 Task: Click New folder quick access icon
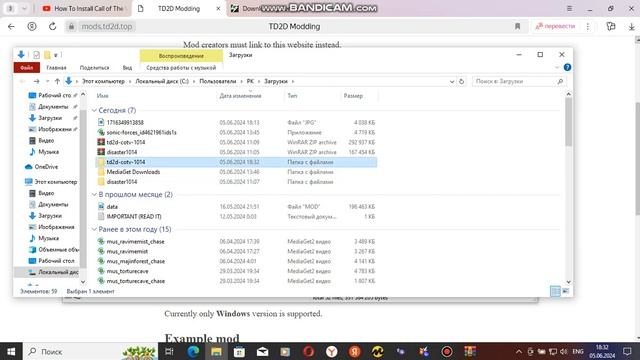tap(47, 55)
